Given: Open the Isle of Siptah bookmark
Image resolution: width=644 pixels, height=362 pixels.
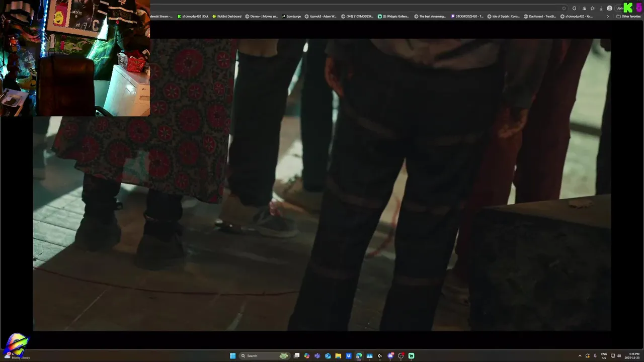Looking at the screenshot, I should point(504,17).
